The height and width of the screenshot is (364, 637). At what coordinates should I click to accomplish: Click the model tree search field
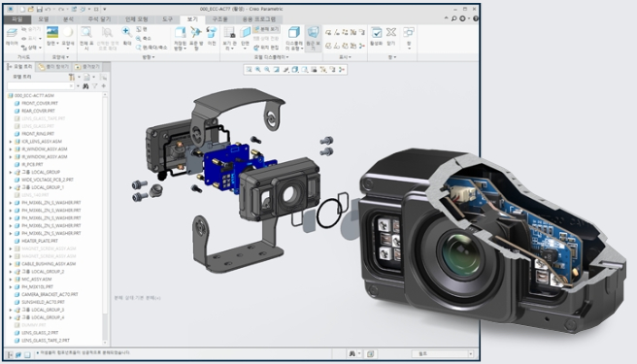pyautogui.click(x=41, y=86)
